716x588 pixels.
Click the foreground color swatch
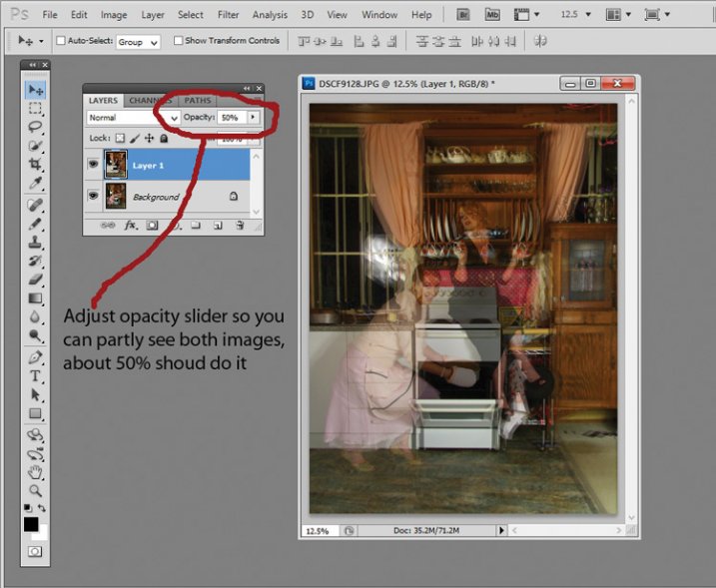31,524
